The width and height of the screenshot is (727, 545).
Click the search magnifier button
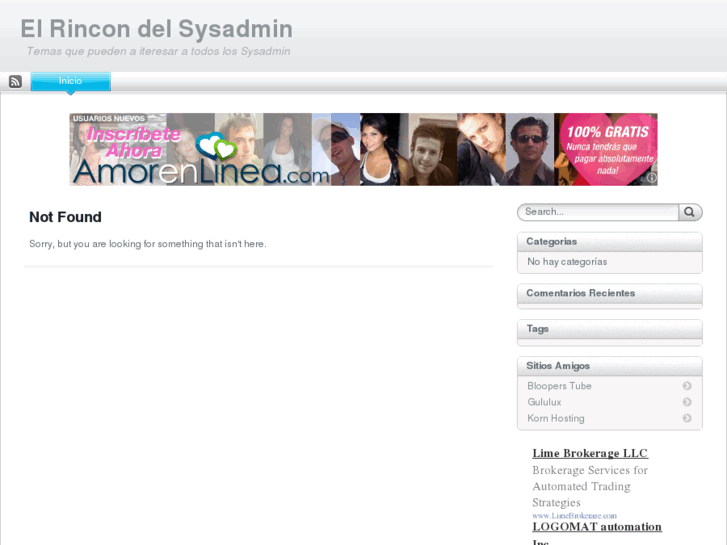click(690, 212)
